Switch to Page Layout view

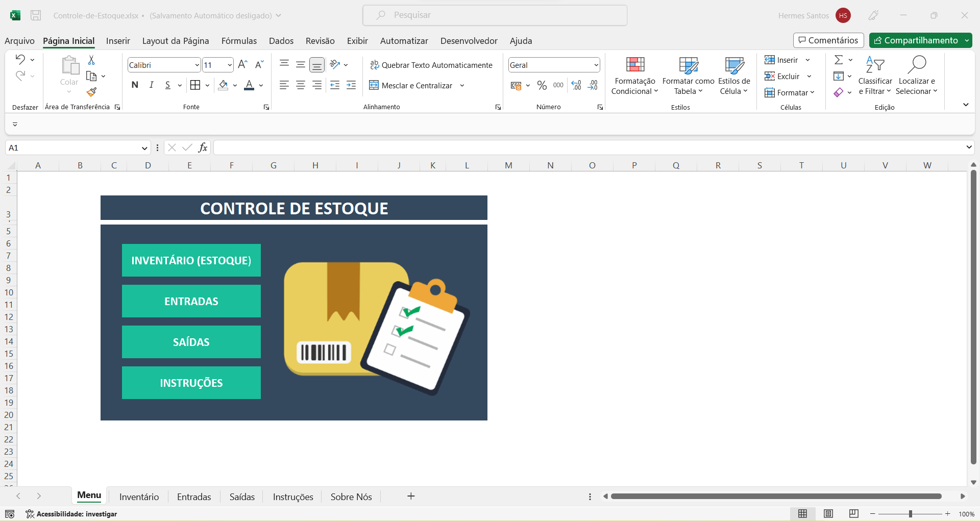coord(828,514)
